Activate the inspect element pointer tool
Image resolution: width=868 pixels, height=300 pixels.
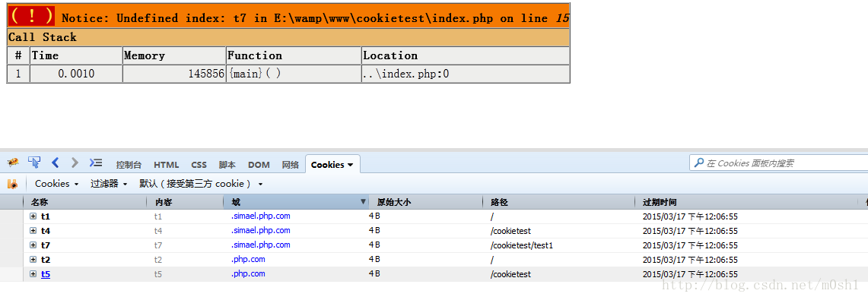(34, 163)
